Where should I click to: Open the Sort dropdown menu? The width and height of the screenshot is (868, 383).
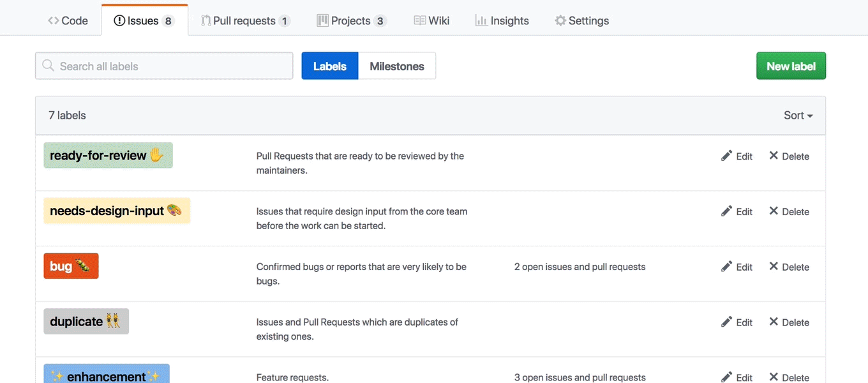click(798, 116)
